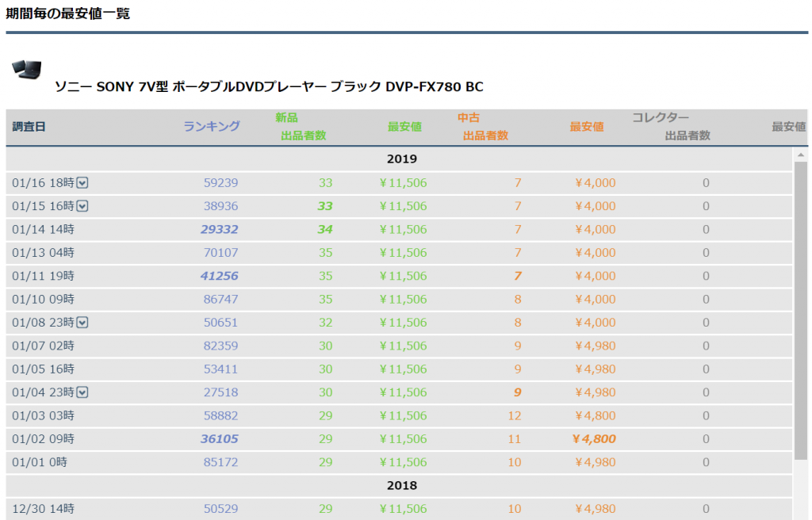Click bold used seller count 7 on 01/11
This screenshot has width=812, height=520.
coord(518,276)
